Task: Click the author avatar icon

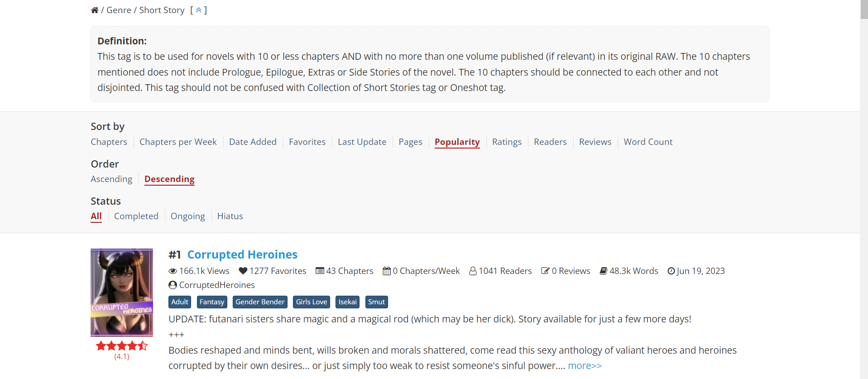Action: pos(173,285)
